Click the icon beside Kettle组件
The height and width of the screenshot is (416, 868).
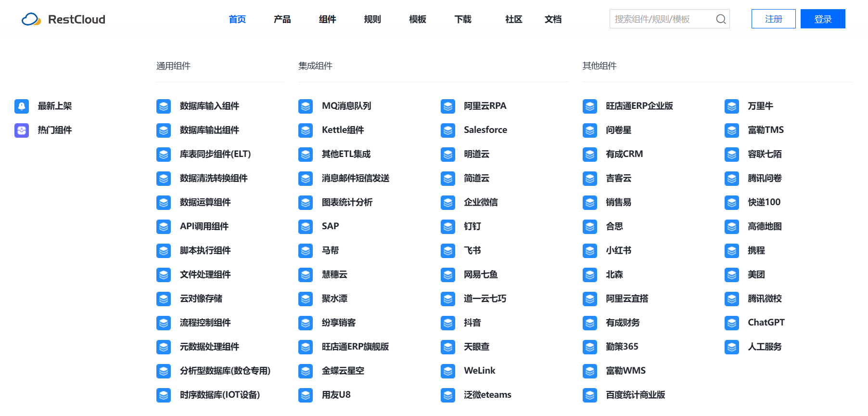[x=306, y=130]
